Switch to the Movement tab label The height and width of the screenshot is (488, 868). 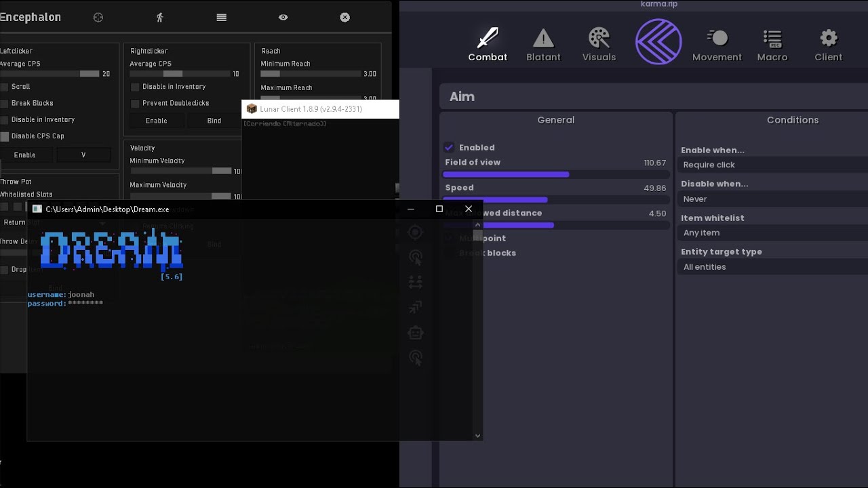717,57
